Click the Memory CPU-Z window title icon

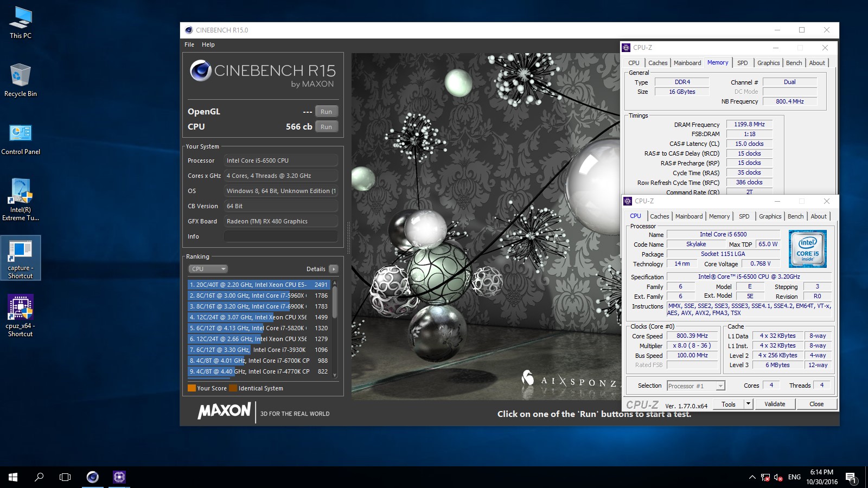click(626, 48)
